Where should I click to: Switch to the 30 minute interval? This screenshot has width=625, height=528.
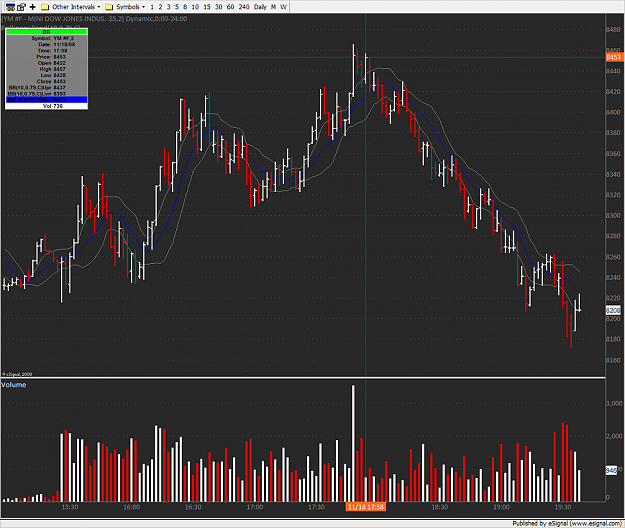(x=218, y=7)
